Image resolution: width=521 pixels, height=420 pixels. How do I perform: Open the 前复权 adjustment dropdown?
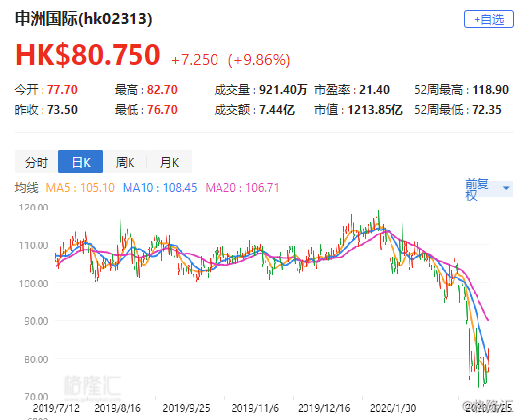coord(488,189)
